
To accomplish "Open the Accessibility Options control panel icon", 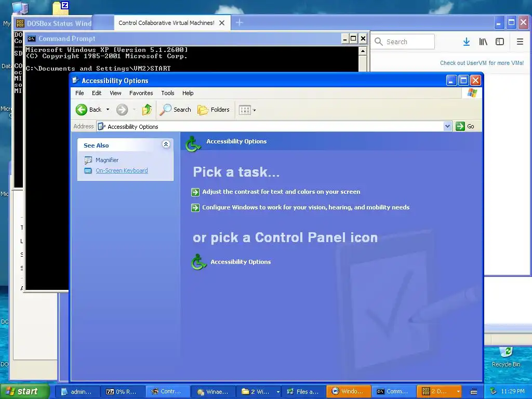I will coord(198,262).
